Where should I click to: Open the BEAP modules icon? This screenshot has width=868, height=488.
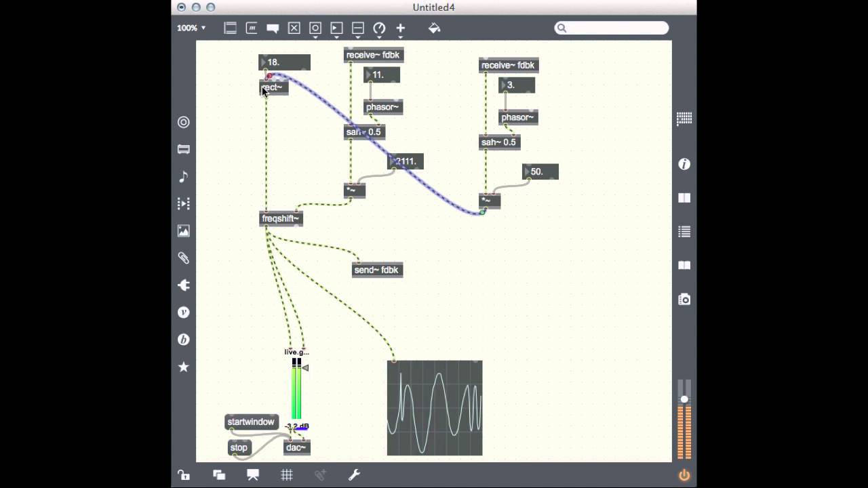[x=184, y=340]
